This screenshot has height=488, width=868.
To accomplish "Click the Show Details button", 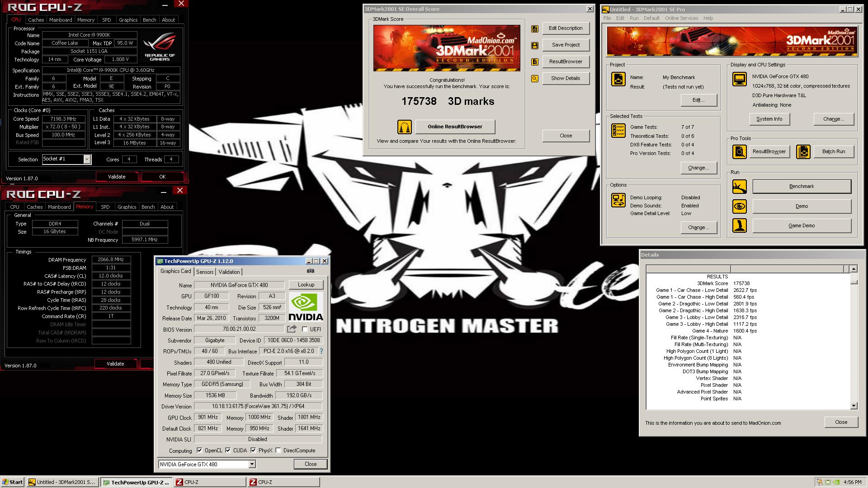I will click(566, 79).
